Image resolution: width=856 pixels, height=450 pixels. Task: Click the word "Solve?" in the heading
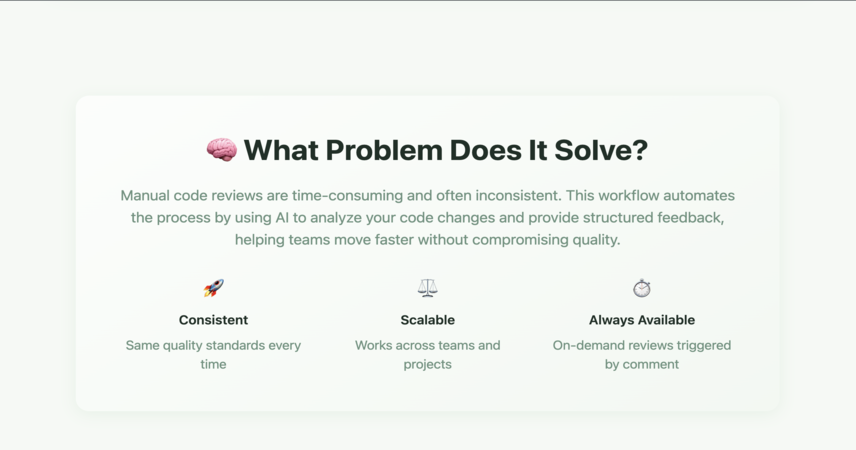click(601, 150)
